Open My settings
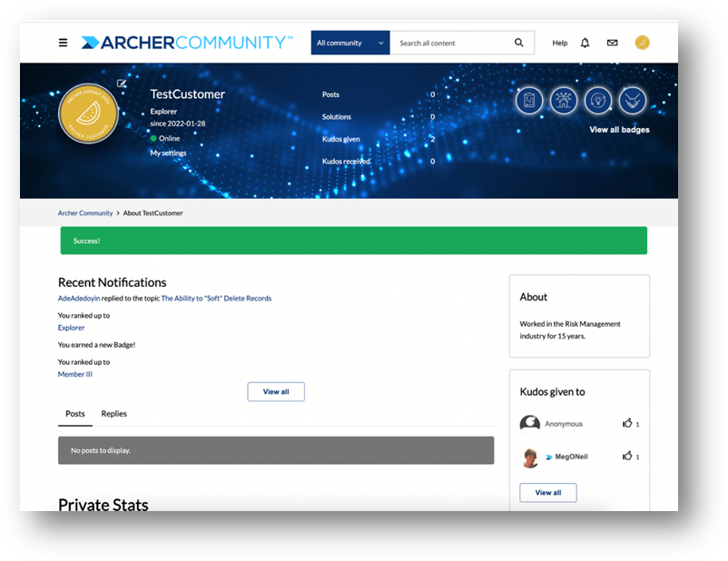 168,153
